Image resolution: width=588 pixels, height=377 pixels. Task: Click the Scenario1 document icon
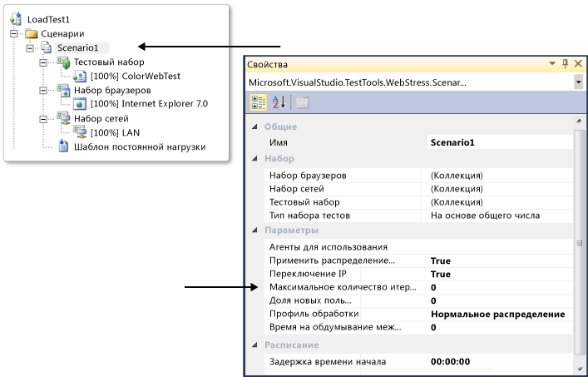[46, 47]
